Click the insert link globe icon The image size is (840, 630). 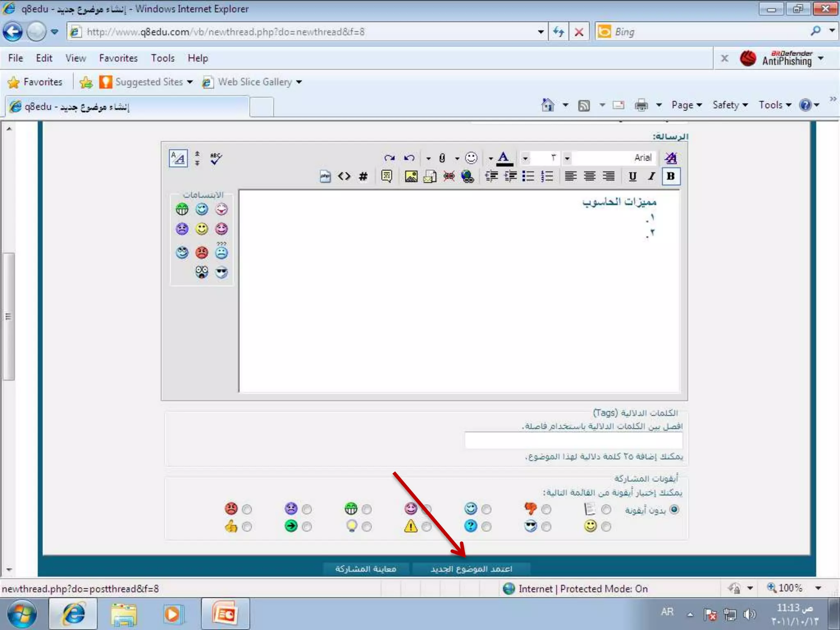pyautogui.click(x=467, y=176)
